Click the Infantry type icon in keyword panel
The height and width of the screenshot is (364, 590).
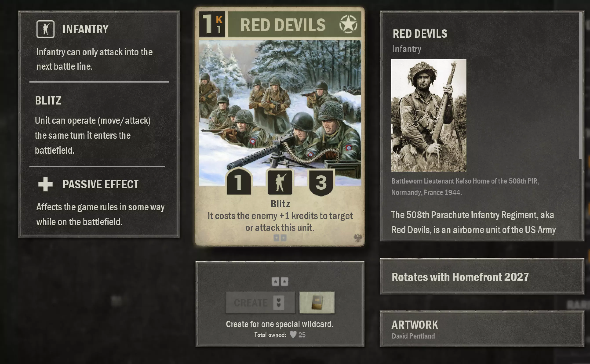click(x=45, y=29)
